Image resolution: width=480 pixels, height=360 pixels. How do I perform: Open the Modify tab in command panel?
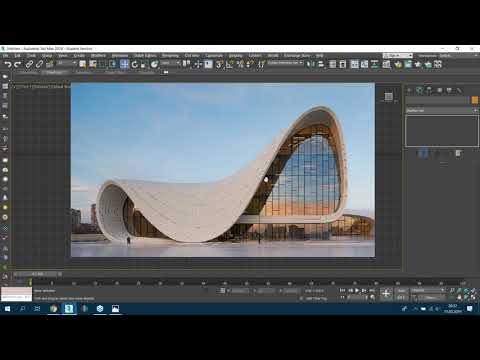point(420,90)
